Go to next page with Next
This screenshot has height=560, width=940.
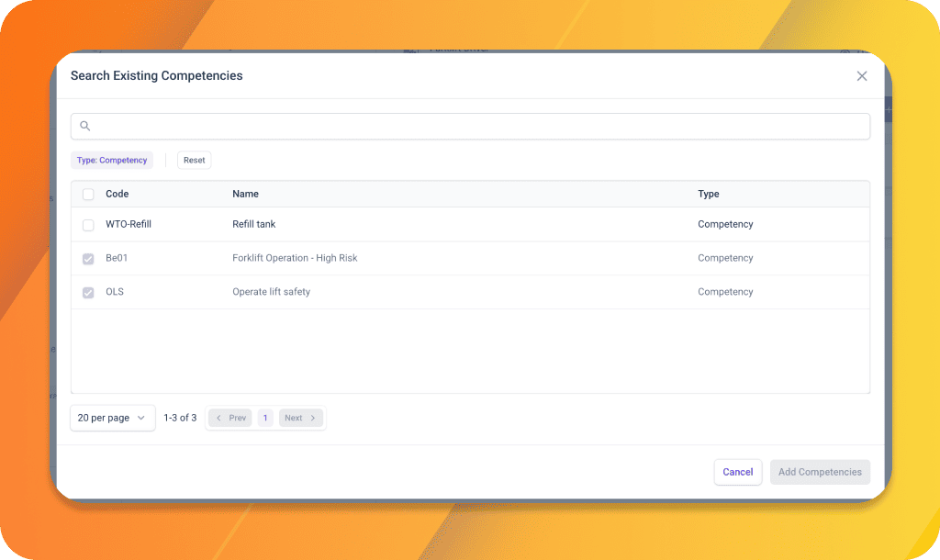300,418
